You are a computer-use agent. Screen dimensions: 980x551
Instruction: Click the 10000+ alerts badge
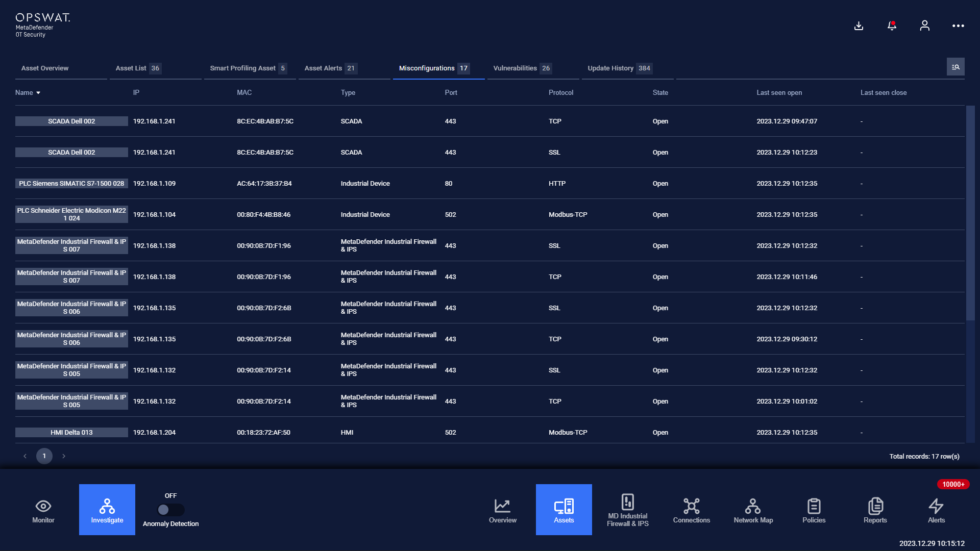953,484
